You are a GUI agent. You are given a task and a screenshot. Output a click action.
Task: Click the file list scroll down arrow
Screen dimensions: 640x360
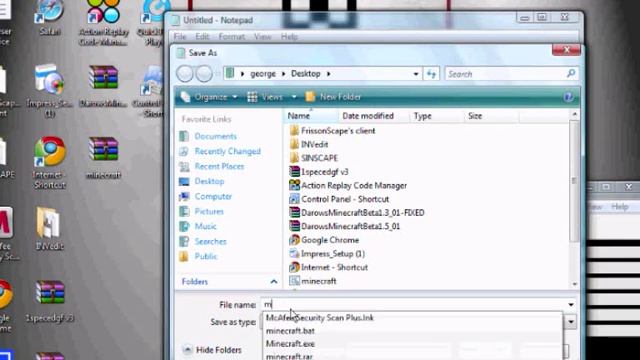point(574,284)
